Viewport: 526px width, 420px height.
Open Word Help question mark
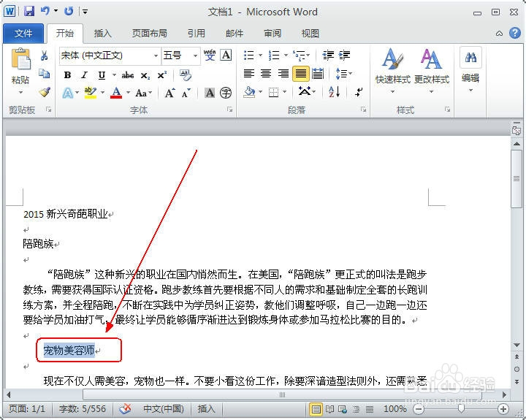tap(514, 33)
